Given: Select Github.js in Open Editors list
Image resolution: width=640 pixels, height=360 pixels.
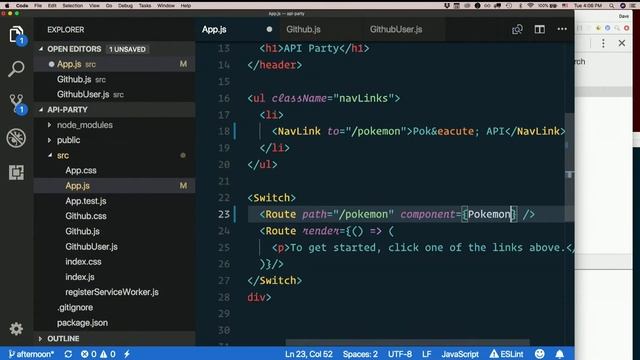Looking at the screenshot, I should pos(114,79).
